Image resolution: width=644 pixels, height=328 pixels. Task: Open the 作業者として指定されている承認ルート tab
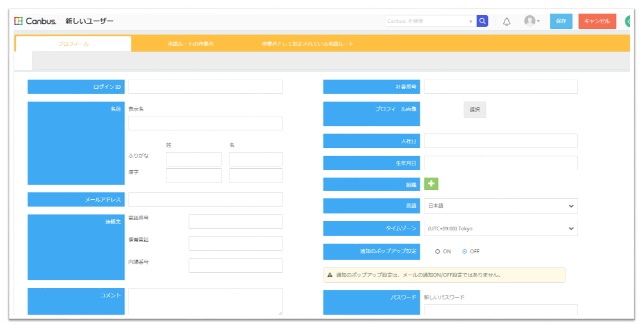308,44
